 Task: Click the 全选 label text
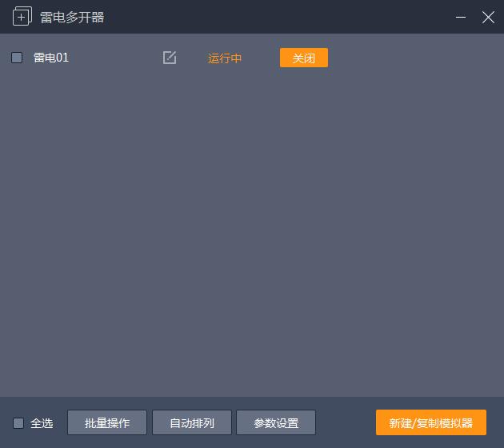tap(42, 423)
